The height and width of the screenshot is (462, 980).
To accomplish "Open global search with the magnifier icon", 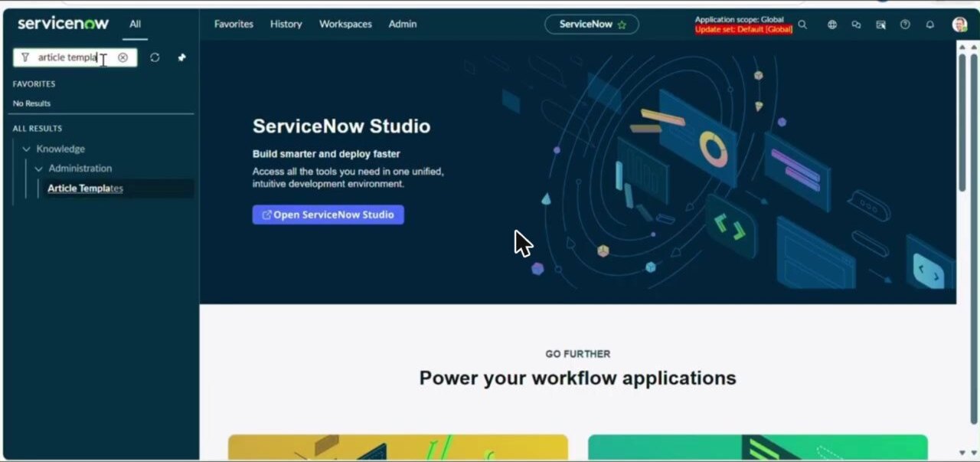I will pyautogui.click(x=802, y=25).
